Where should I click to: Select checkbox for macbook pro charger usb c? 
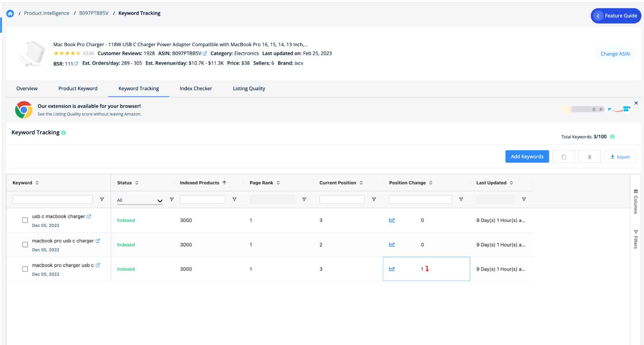[25, 269]
